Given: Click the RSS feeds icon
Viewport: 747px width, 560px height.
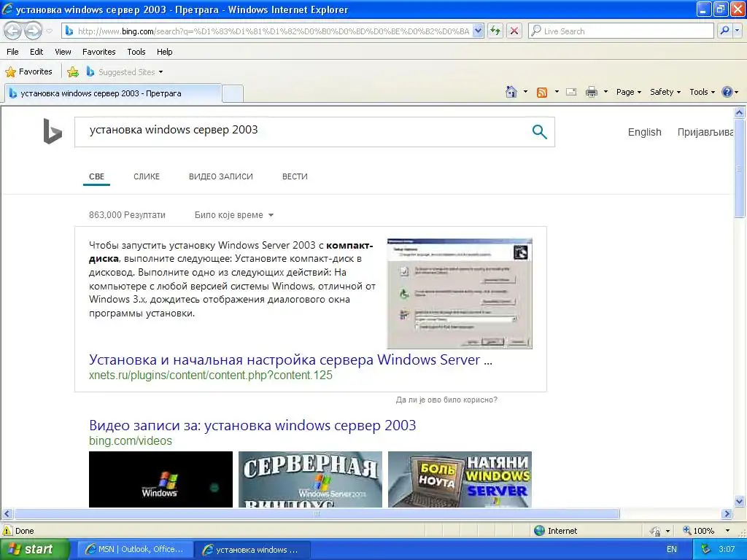Looking at the screenshot, I should pos(542,93).
